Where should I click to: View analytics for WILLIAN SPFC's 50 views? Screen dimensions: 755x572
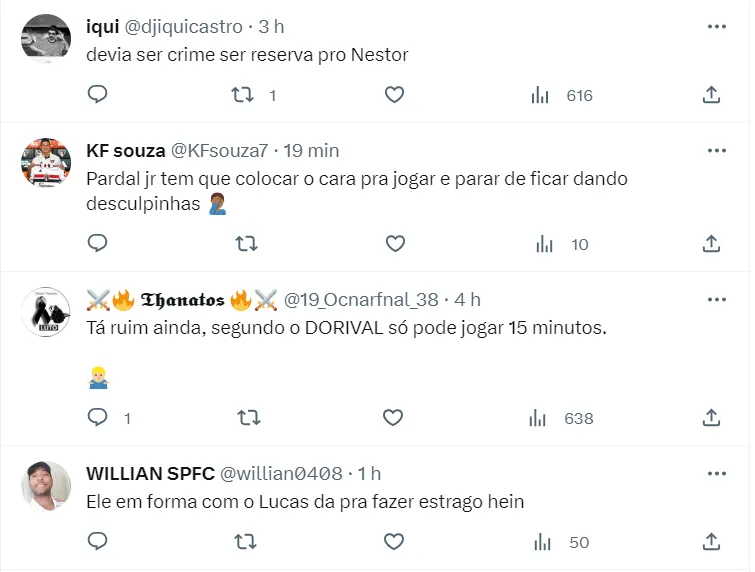[x=562, y=542]
